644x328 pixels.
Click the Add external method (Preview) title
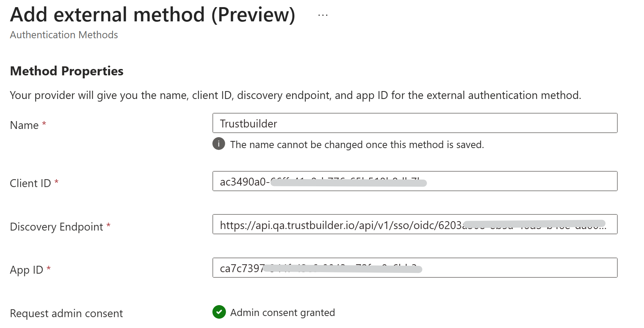pyautogui.click(x=152, y=15)
